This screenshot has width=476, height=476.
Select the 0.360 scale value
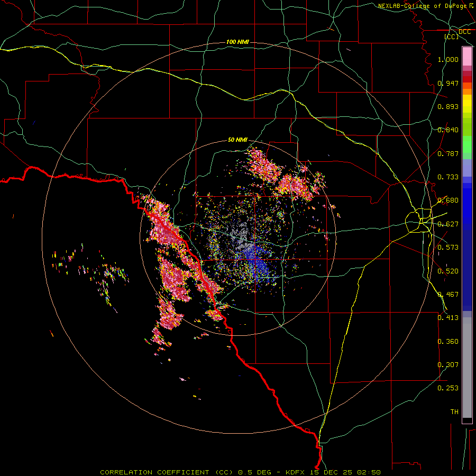click(448, 342)
